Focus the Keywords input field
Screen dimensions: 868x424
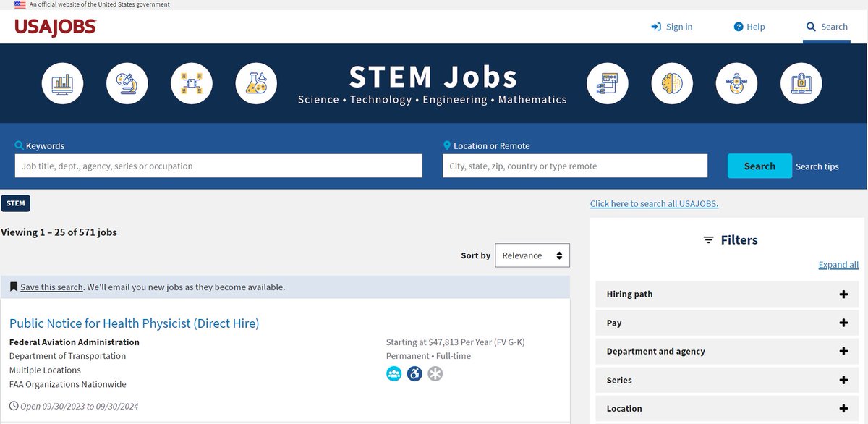coord(218,166)
